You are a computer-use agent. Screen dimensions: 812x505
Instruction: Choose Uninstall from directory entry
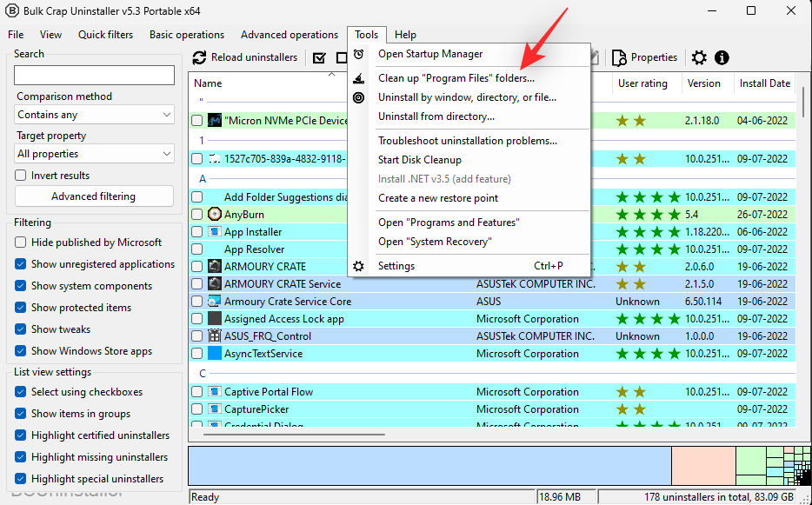pyautogui.click(x=436, y=116)
